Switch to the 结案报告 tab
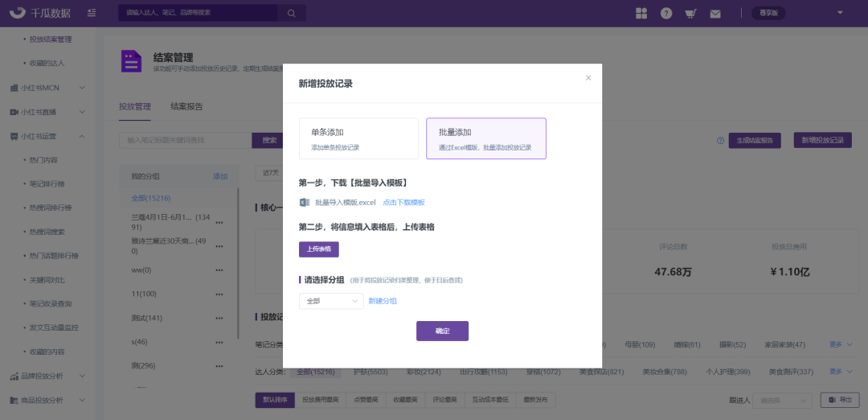Image resolution: width=868 pixels, height=420 pixels. point(186,107)
